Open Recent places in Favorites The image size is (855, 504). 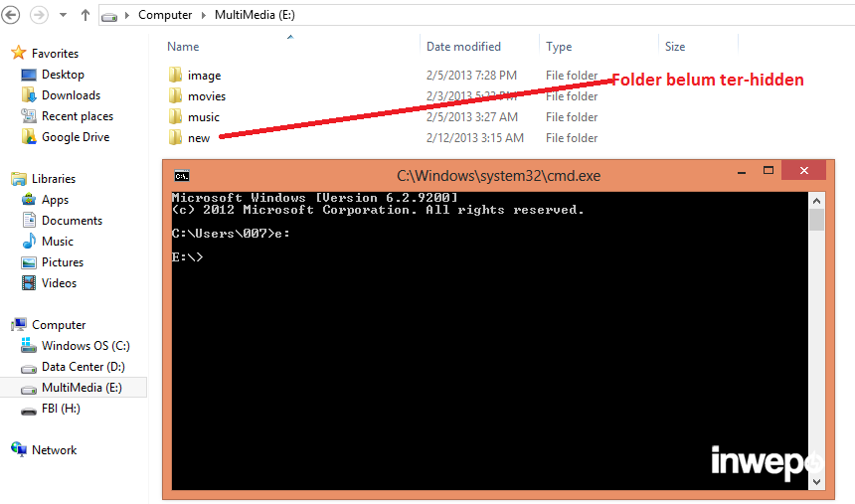(78, 116)
